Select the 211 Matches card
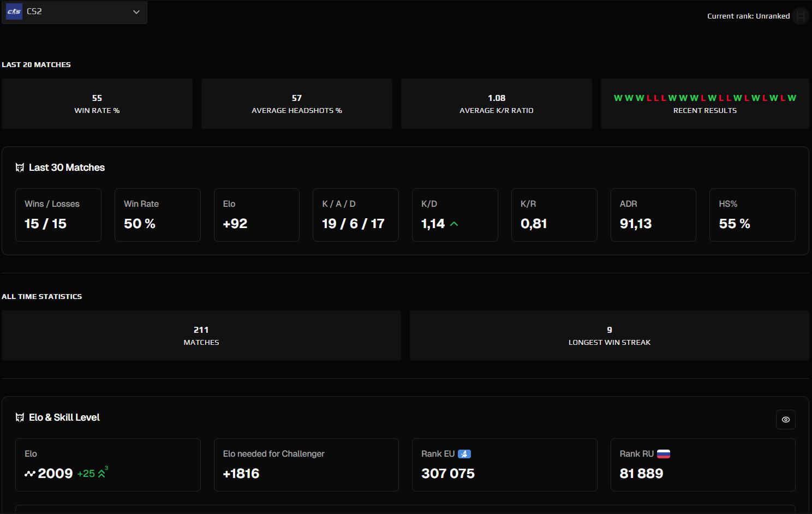812x514 pixels. 201,335
